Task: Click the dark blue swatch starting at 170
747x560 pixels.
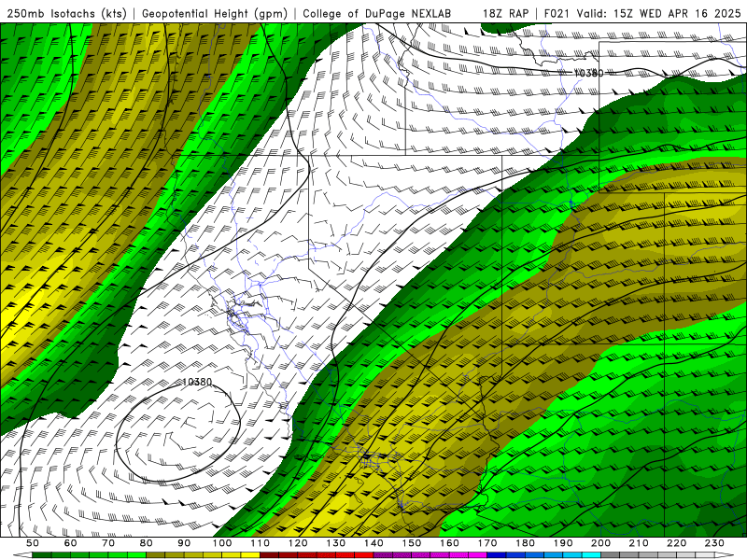Action: click(x=497, y=555)
